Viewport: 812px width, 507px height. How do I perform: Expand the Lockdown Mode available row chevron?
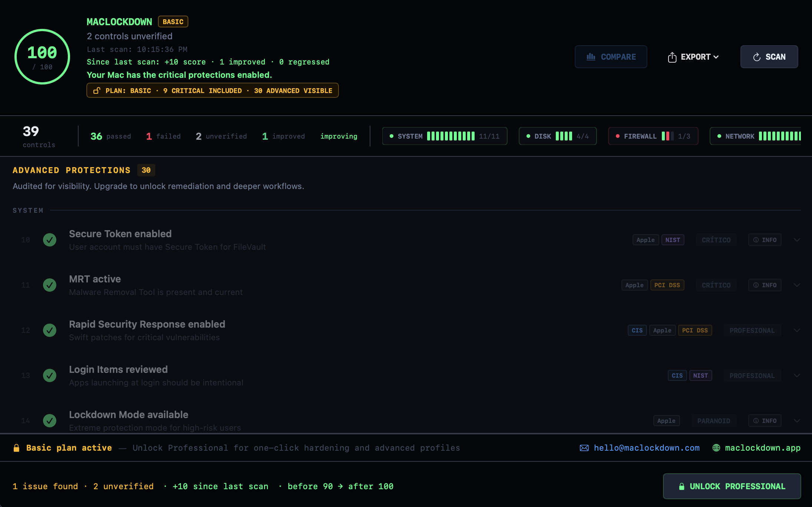797,421
